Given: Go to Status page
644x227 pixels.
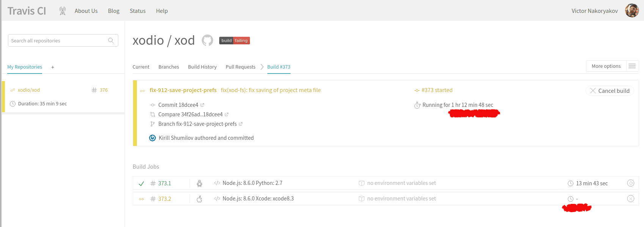Looking at the screenshot, I should point(138,11).
